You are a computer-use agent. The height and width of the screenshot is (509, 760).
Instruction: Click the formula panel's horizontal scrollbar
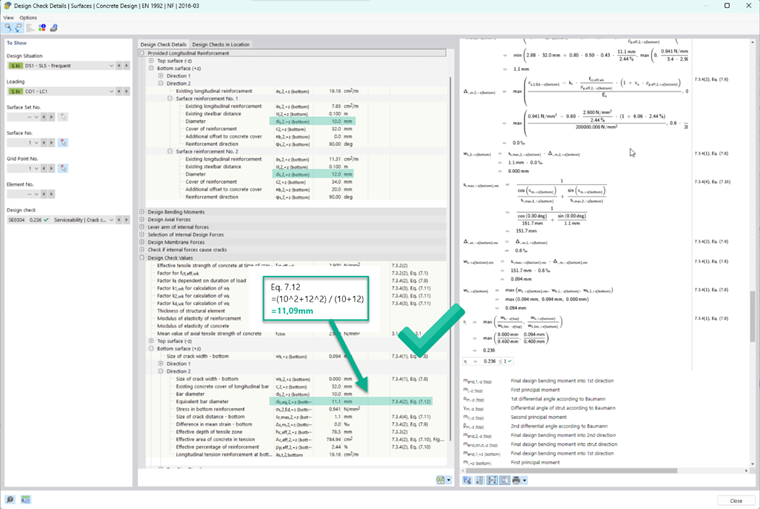click(x=571, y=471)
